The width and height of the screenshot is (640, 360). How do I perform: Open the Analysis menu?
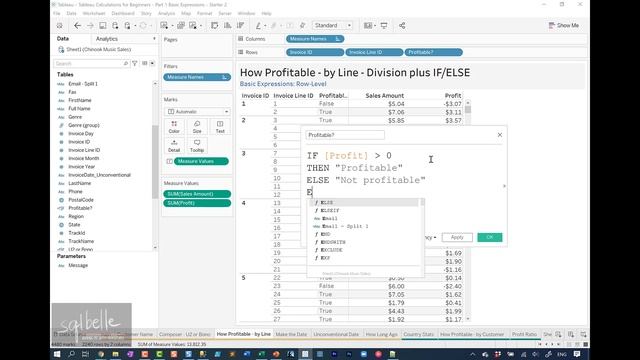(x=166, y=13)
